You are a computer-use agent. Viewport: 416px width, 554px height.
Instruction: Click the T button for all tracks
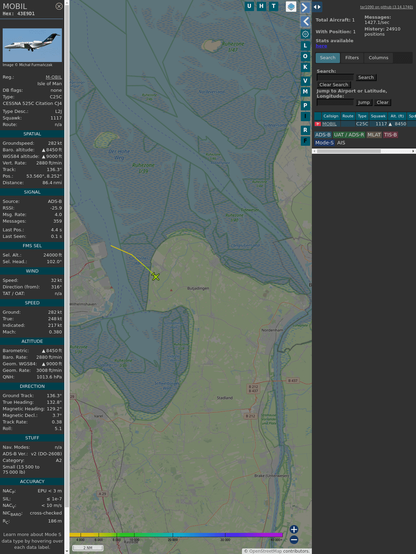(x=273, y=6)
